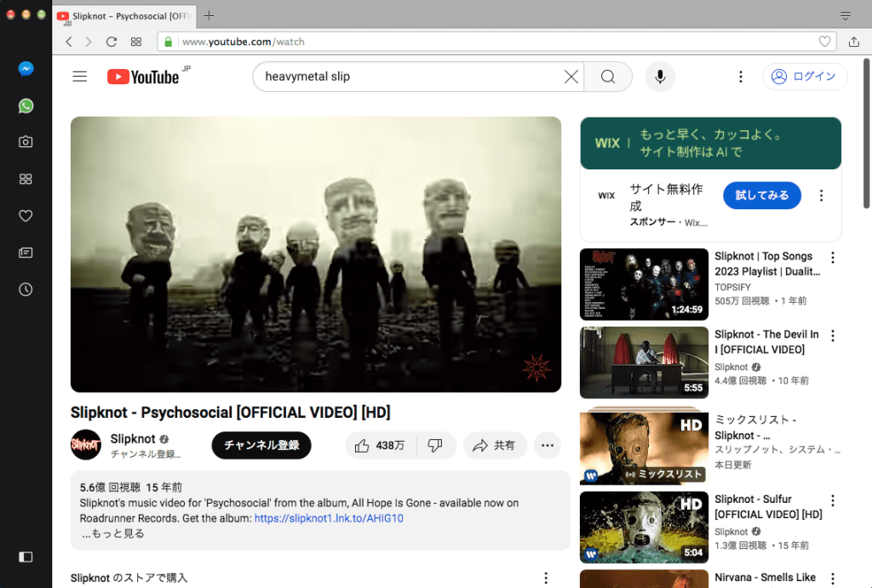Open options menu for the Wix ad
Viewport: 872px width, 588px height.
tap(822, 195)
